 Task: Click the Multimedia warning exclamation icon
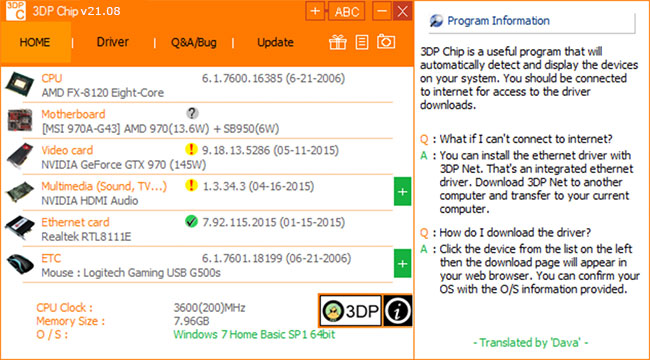pos(191,185)
